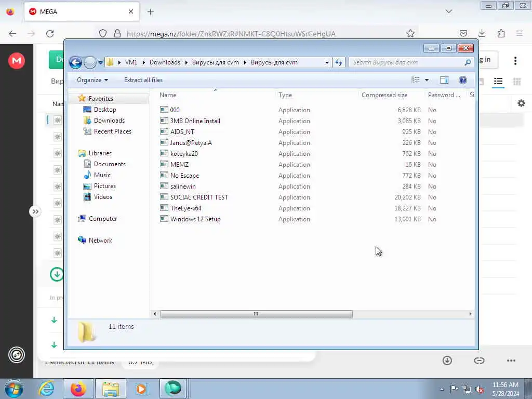
Task: Select the Janus@Petya.A file
Action: pos(191,142)
